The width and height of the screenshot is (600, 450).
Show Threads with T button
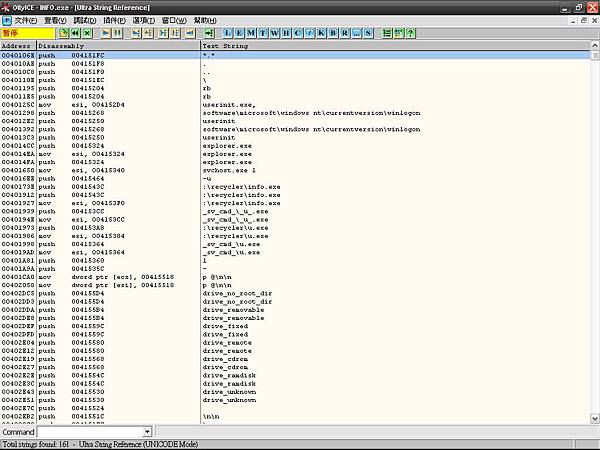(x=263, y=33)
